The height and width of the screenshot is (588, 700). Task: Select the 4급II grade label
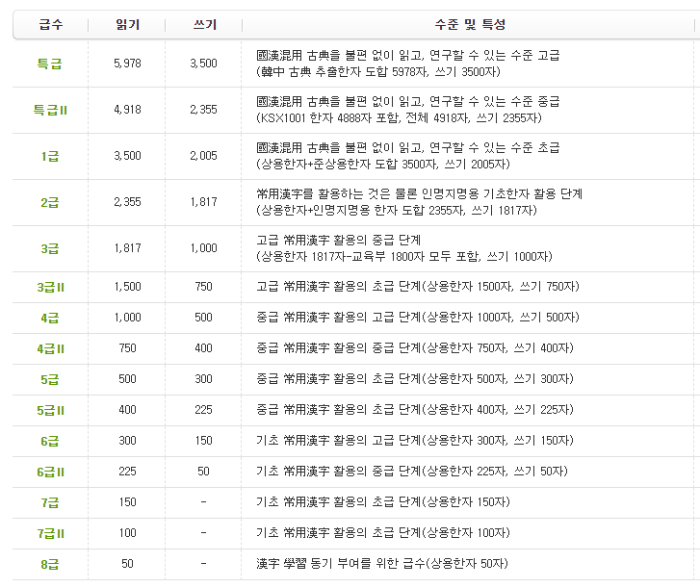(x=50, y=348)
